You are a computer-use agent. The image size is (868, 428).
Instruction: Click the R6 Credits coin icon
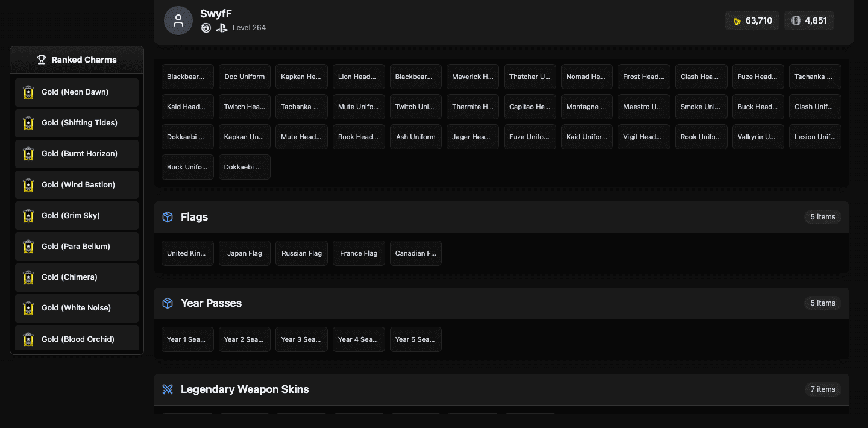[796, 20]
